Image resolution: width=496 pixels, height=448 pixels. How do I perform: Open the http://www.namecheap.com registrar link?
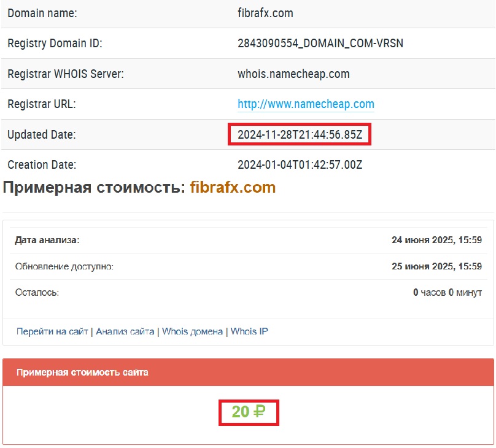pyautogui.click(x=306, y=104)
